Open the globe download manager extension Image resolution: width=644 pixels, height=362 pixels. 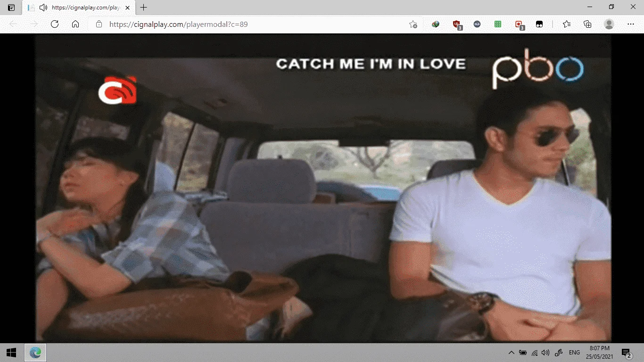tap(436, 24)
